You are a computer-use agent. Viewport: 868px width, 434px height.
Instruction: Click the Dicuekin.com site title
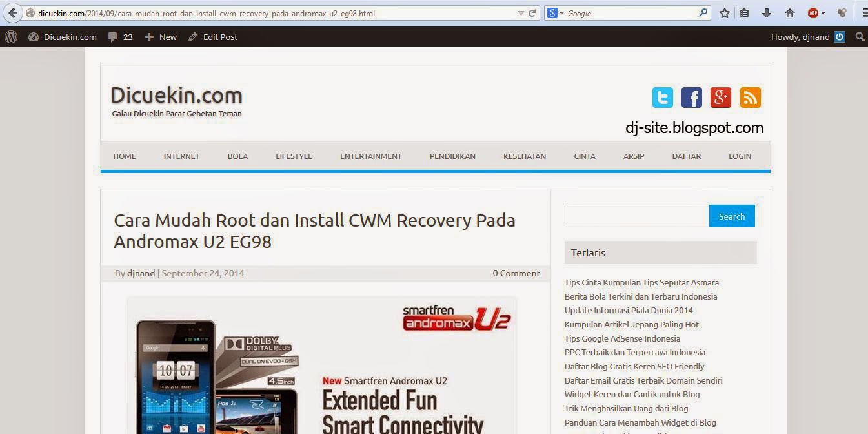(x=176, y=96)
